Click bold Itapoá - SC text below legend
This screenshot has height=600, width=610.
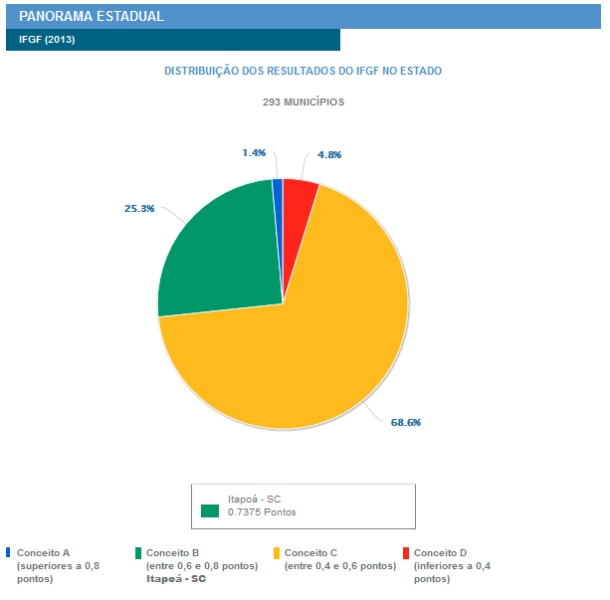pos(176,579)
